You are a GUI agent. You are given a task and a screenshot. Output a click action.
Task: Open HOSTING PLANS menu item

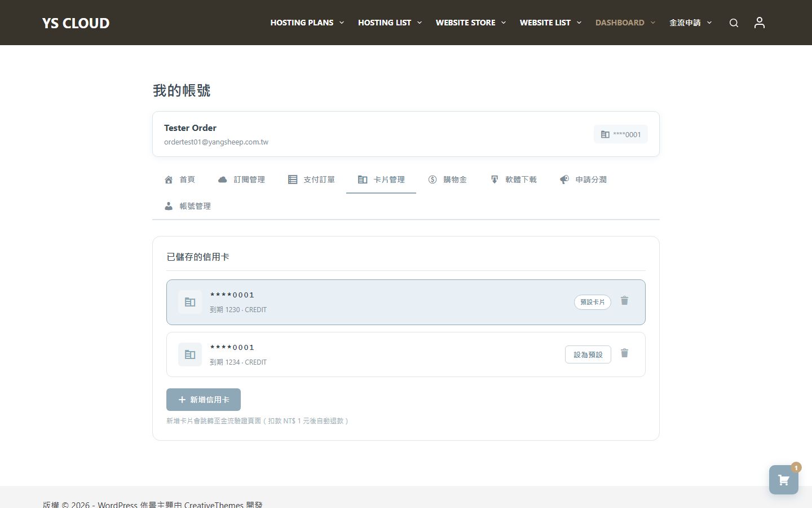pos(302,23)
